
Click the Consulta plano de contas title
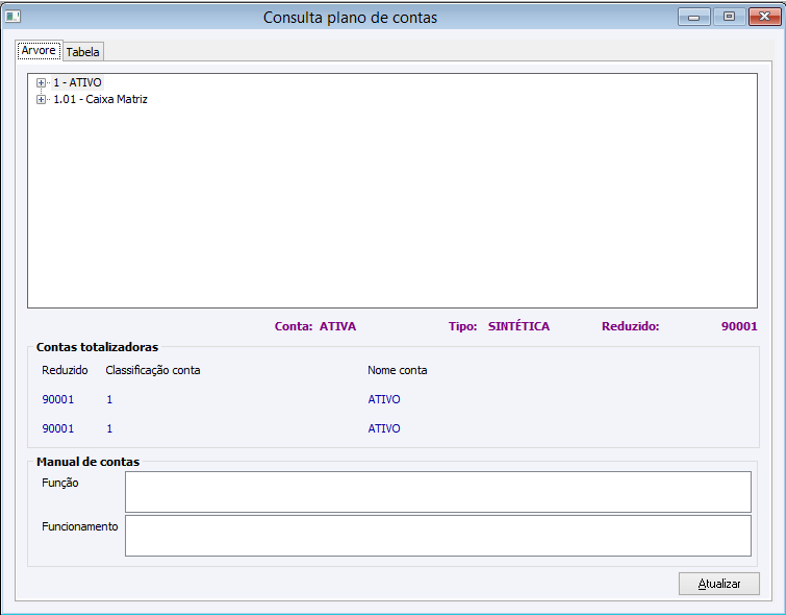(x=350, y=18)
